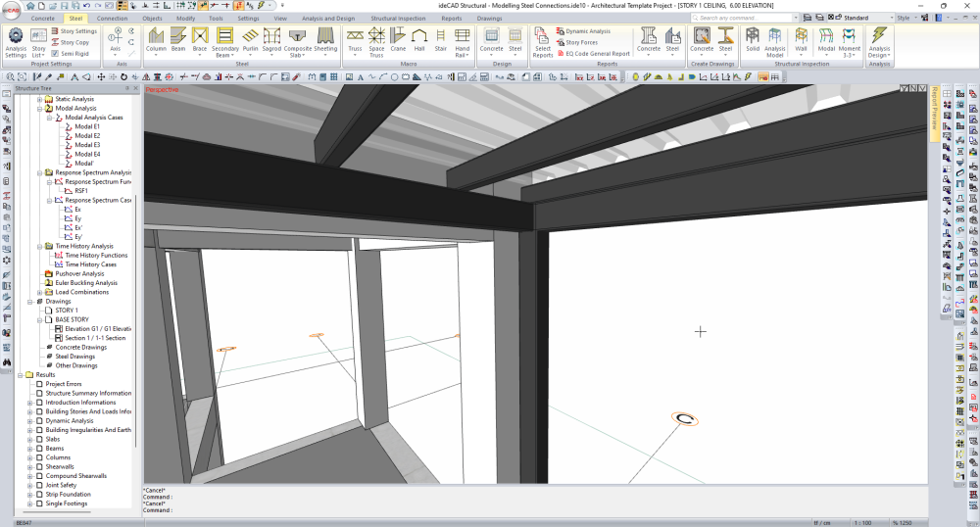Viewport: 980px width, 527px height.
Task: Insert a Space Truss macro
Action: [x=376, y=40]
